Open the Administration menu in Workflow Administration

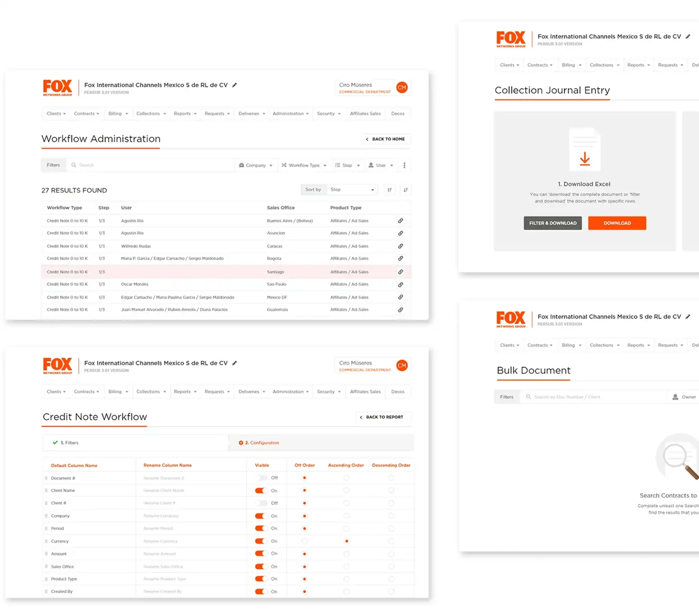point(290,114)
